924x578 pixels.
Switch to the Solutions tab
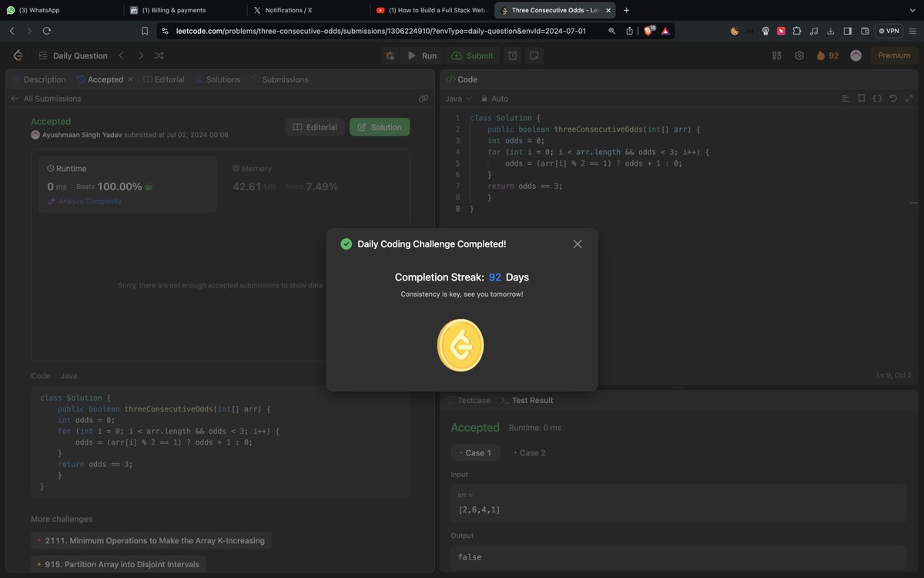(x=218, y=79)
